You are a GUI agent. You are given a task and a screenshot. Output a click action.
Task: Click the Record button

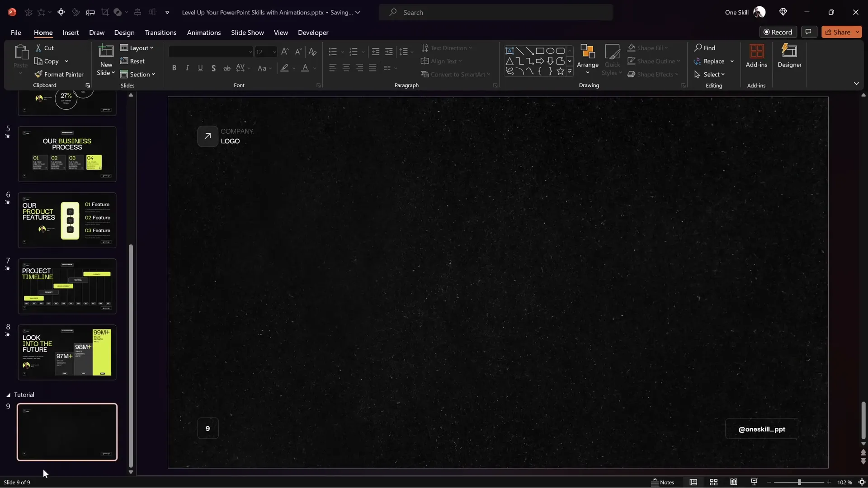click(778, 32)
